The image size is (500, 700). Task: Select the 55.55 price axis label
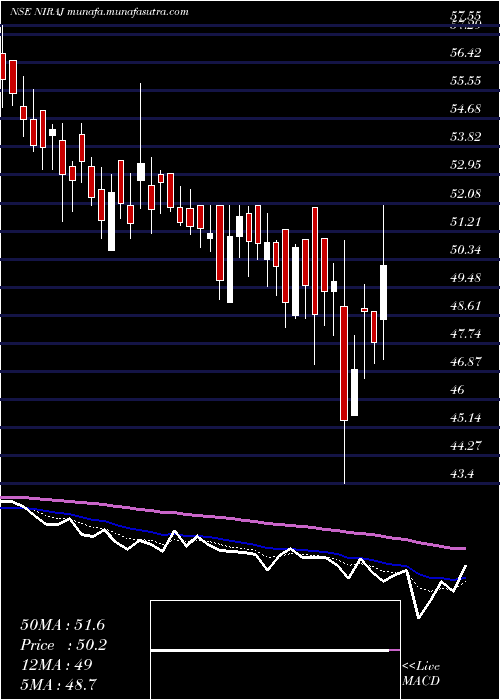[466, 81]
